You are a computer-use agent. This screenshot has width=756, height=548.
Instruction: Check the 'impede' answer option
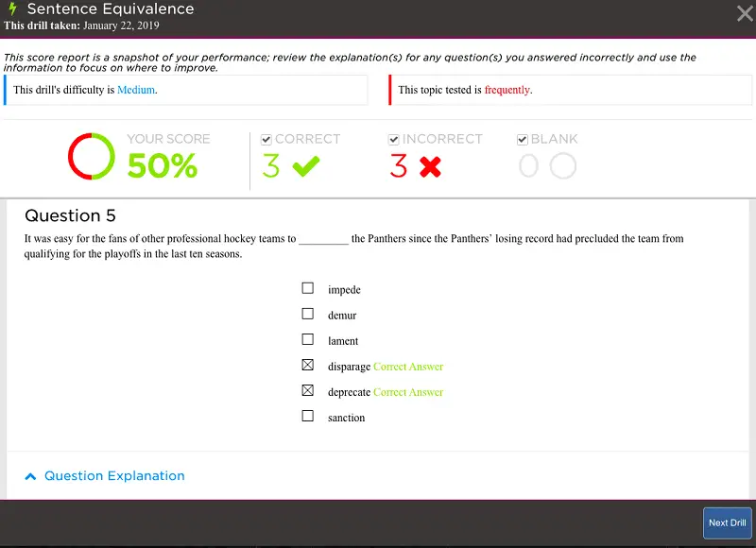[307, 288]
